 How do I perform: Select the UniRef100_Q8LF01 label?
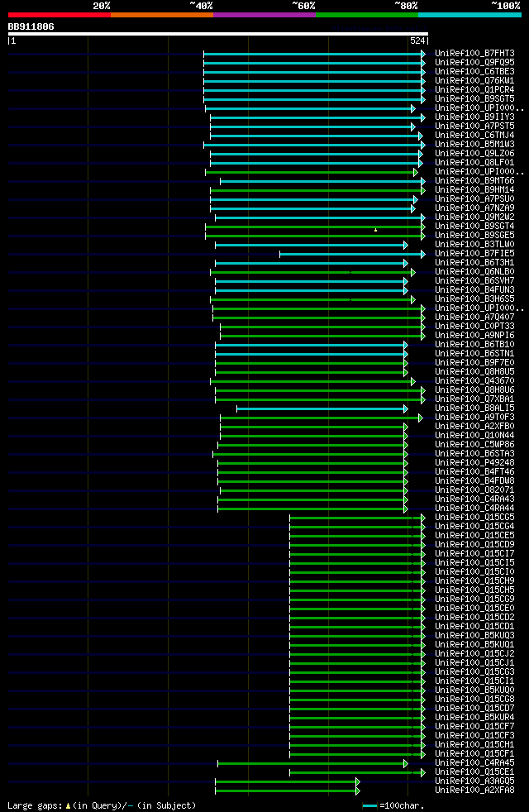pyautogui.click(x=474, y=163)
